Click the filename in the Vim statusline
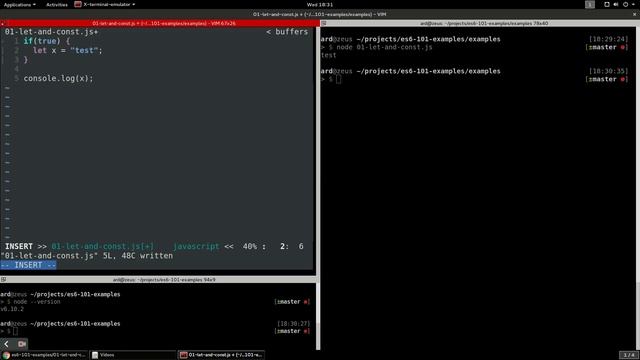The image size is (640, 360). point(102,247)
